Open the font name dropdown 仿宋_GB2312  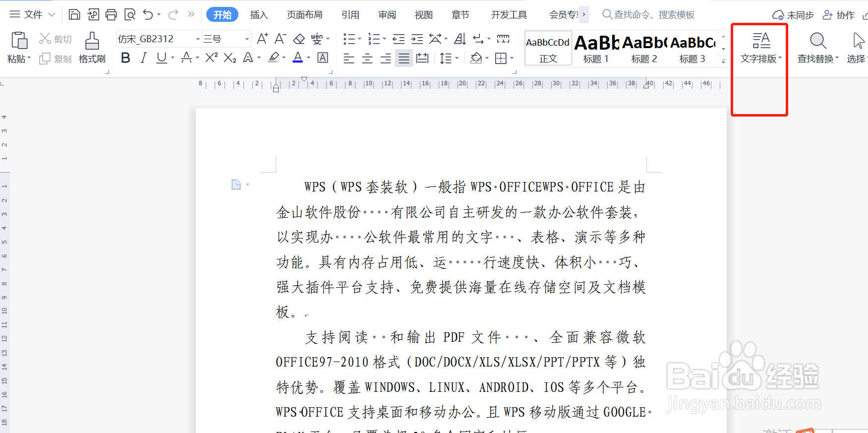[198, 39]
